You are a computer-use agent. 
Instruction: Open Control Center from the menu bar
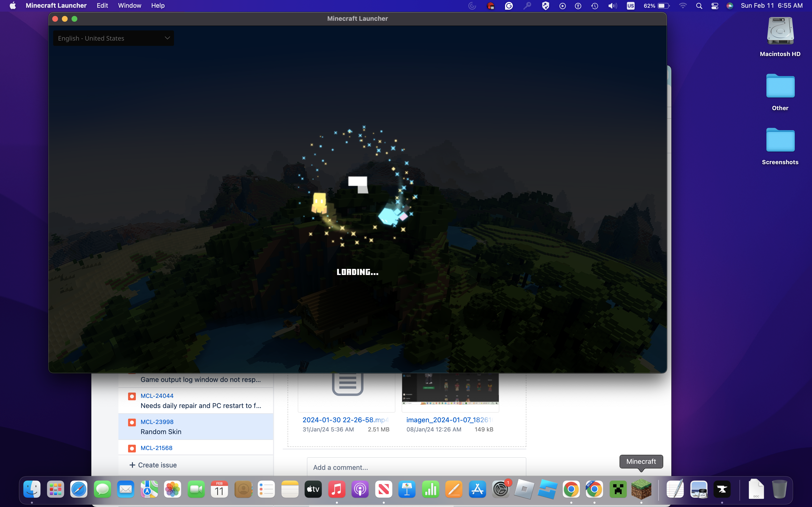pyautogui.click(x=715, y=6)
